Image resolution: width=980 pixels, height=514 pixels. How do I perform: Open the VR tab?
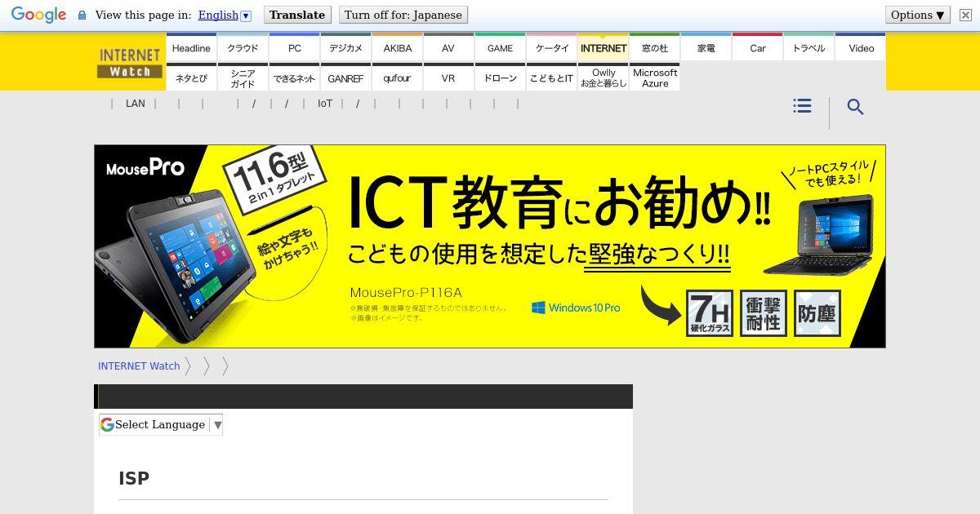pyautogui.click(x=448, y=78)
